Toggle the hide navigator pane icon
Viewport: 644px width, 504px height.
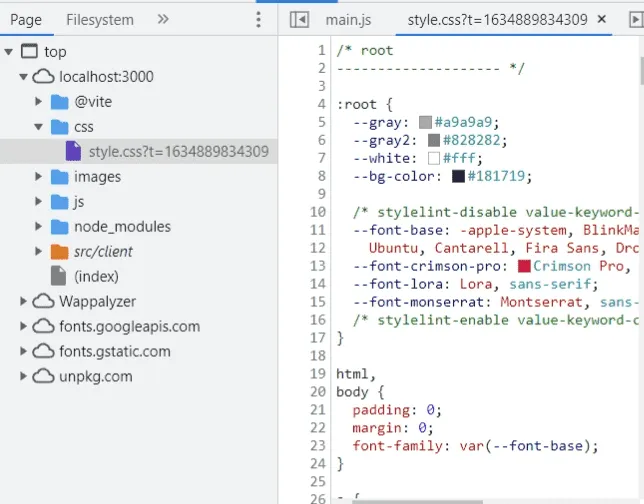[299, 20]
